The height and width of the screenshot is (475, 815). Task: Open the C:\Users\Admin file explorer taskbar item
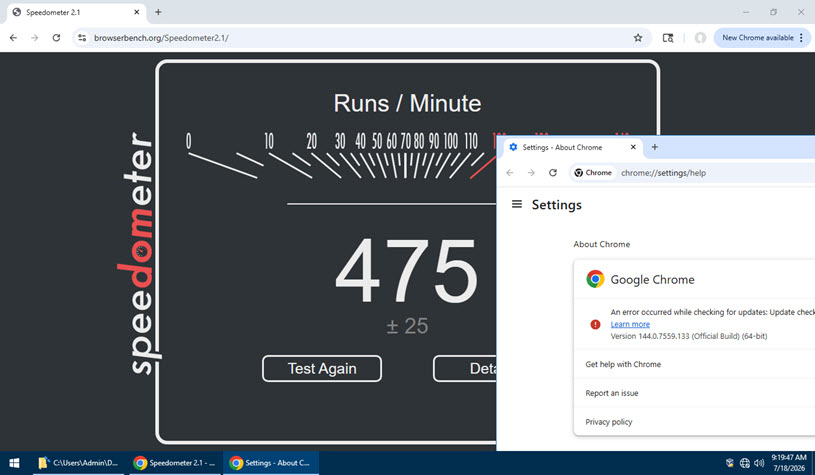78,463
